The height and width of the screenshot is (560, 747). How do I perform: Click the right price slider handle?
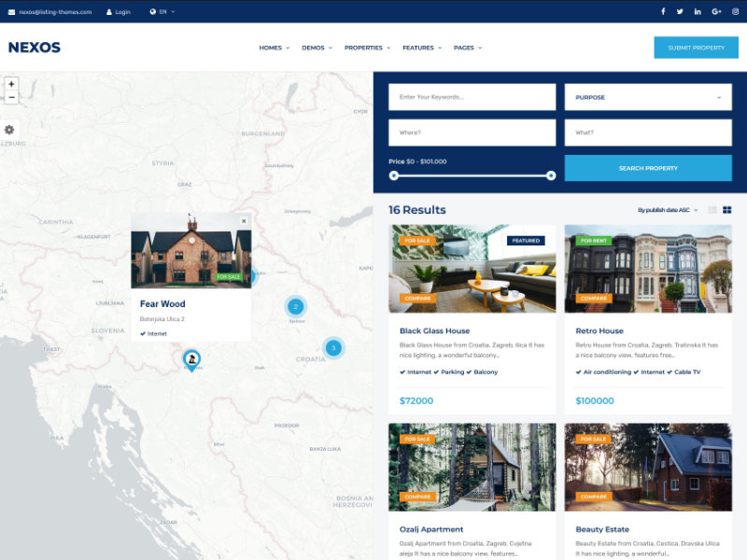551,175
